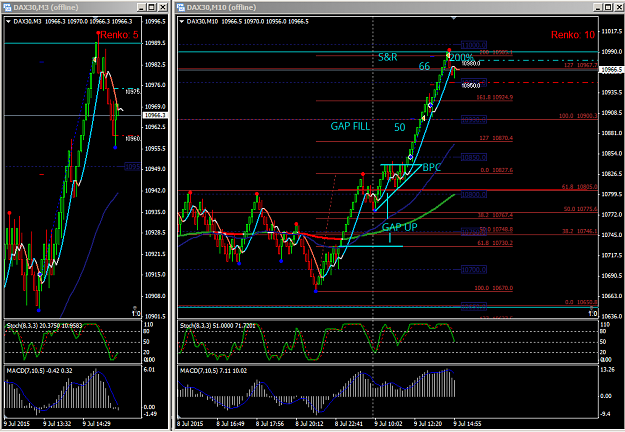Select the 10800.0 round level label

(x=474, y=194)
